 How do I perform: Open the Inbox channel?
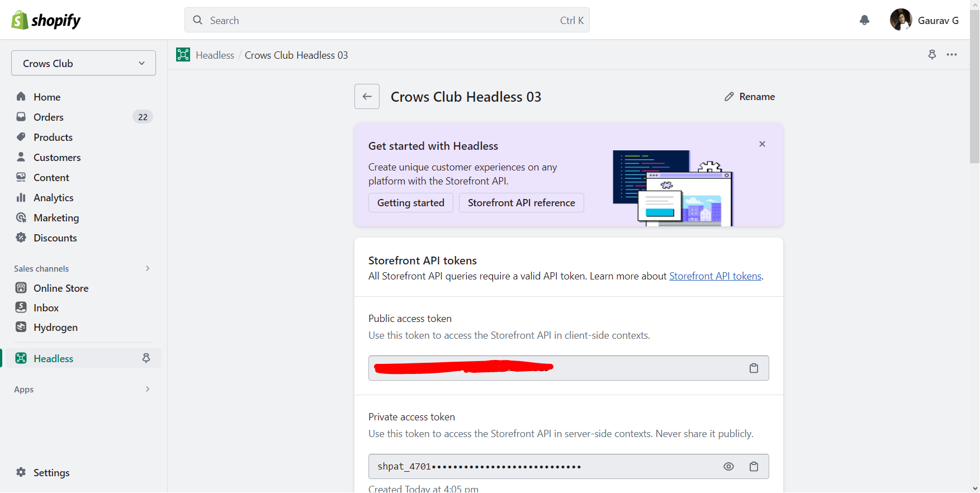46,307
